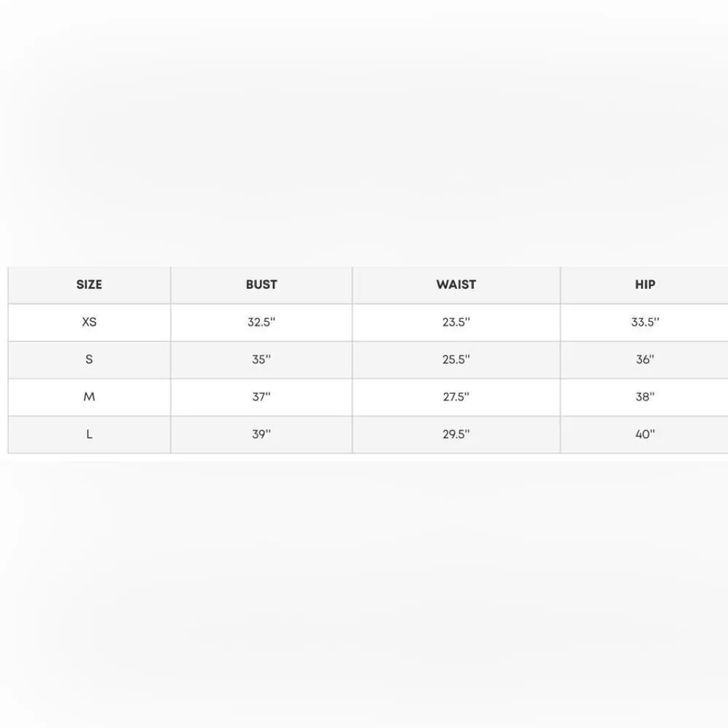Click the 35" bust measurement cell
Viewport: 728px width, 728px height.
point(261,360)
